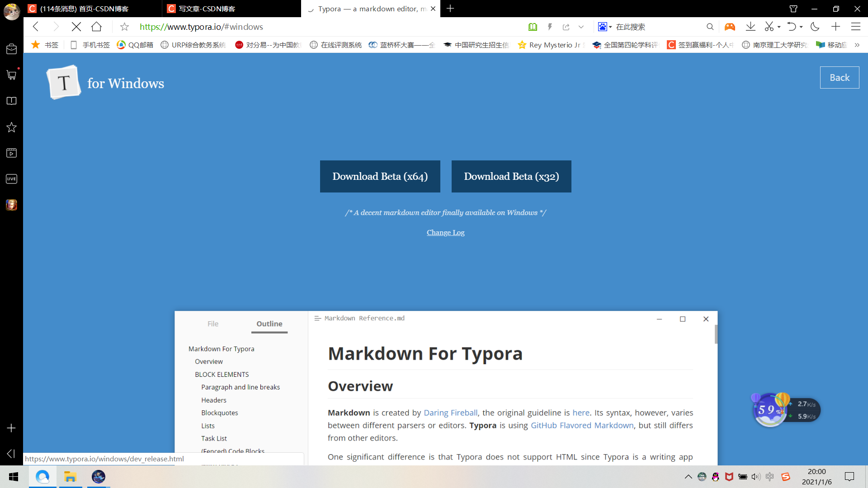Open the game controller icon
Image resolution: width=868 pixels, height=488 pixels.
(730, 27)
